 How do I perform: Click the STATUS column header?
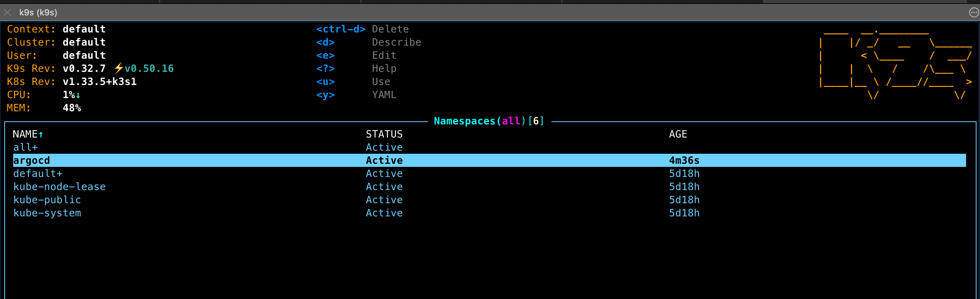384,134
